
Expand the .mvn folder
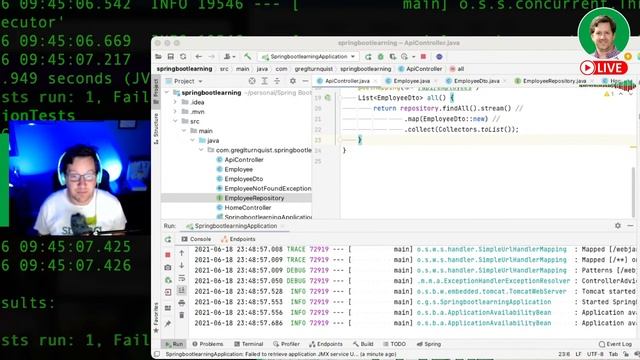click(x=176, y=111)
